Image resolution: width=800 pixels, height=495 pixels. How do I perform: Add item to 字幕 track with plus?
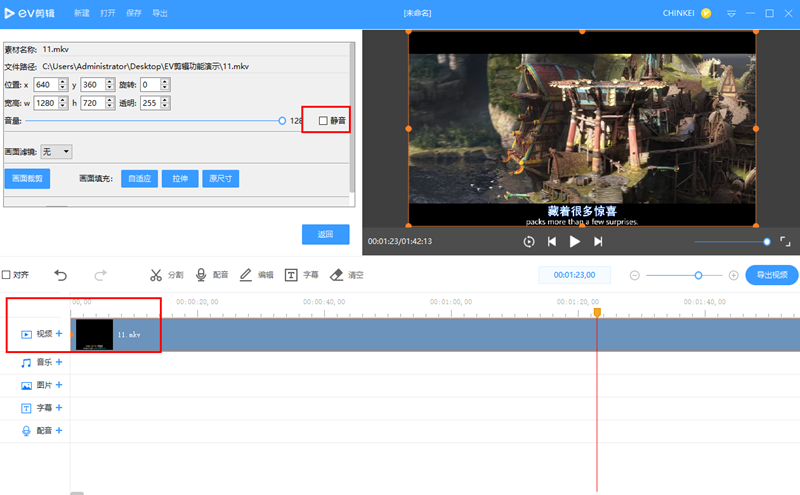pyautogui.click(x=59, y=408)
